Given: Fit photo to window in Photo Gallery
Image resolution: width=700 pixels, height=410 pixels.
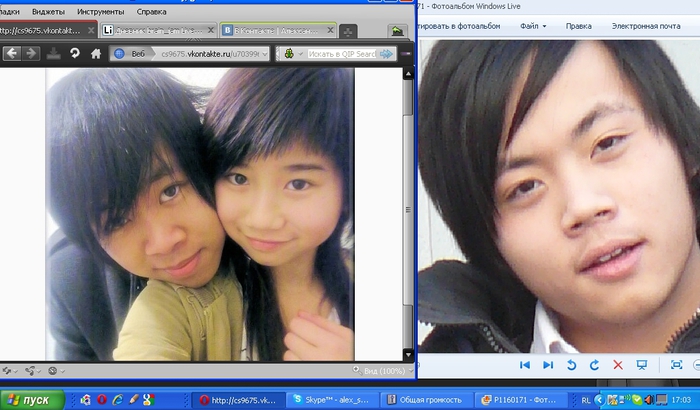Looking at the screenshot, I should (676, 364).
